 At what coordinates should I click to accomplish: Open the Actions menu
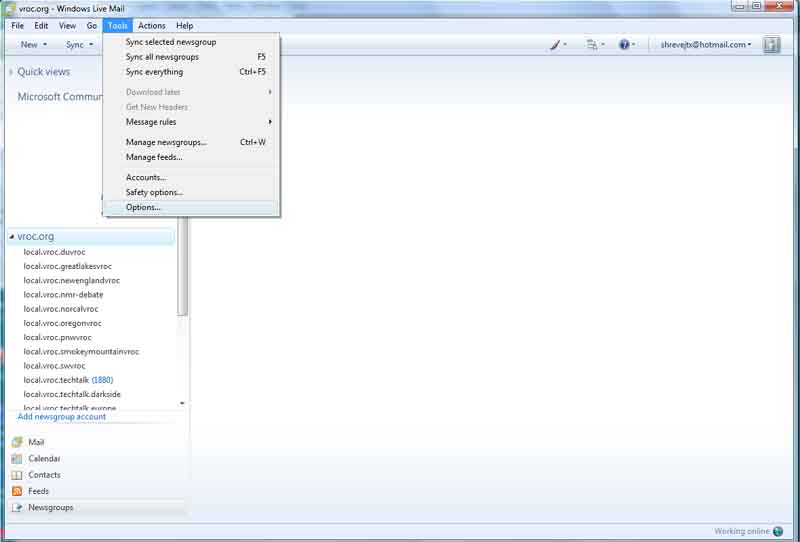152,26
